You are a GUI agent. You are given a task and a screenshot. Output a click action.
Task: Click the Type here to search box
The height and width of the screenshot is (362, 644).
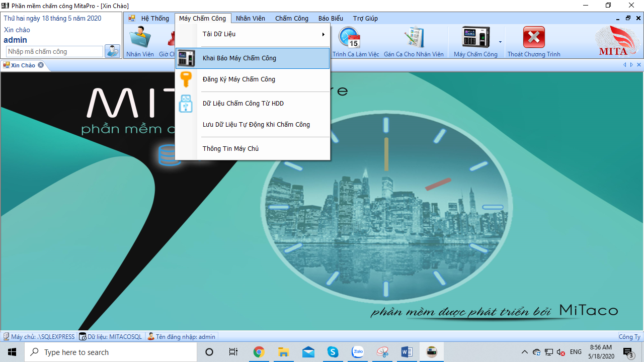(x=111, y=352)
